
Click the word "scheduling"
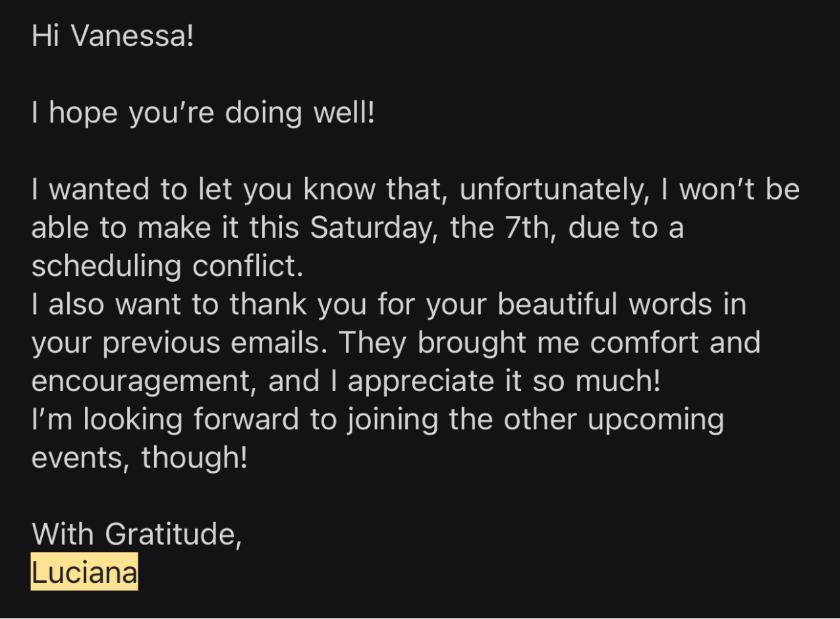point(106,266)
